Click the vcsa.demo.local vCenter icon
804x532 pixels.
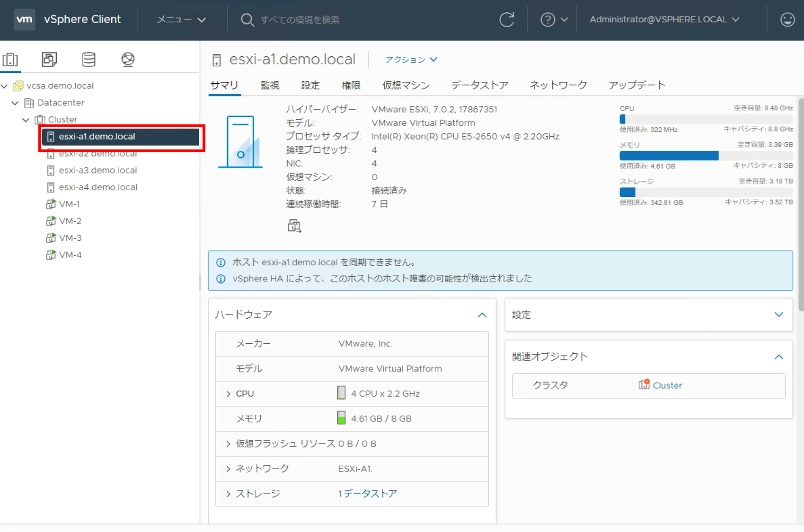point(18,86)
